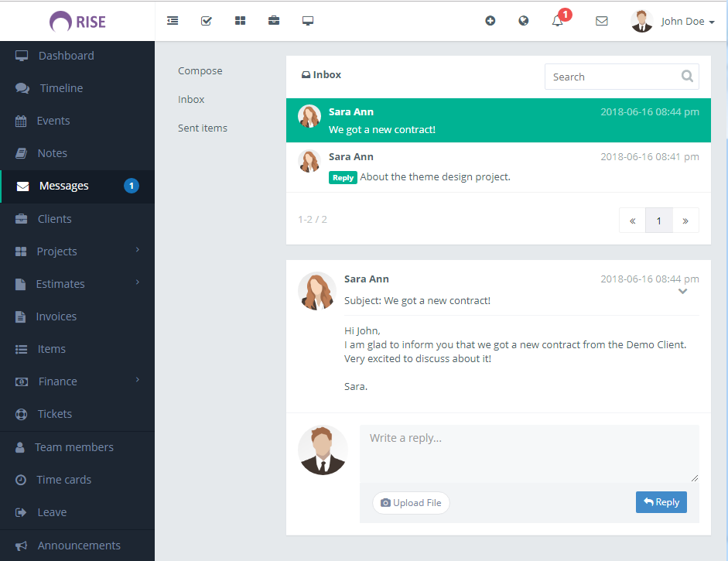Screen dimensions: 728x561
Task: Open the John Doe user dropdown
Action: pos(674,21)
